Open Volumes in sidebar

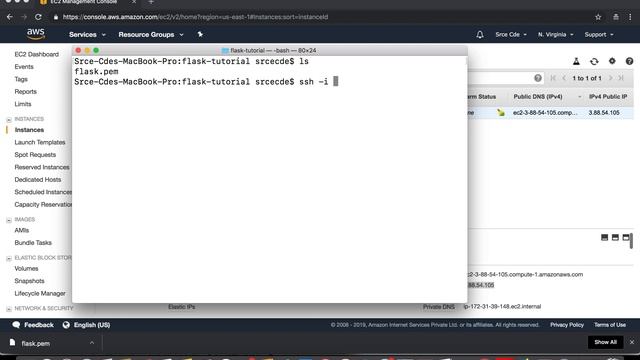point(26,269)
